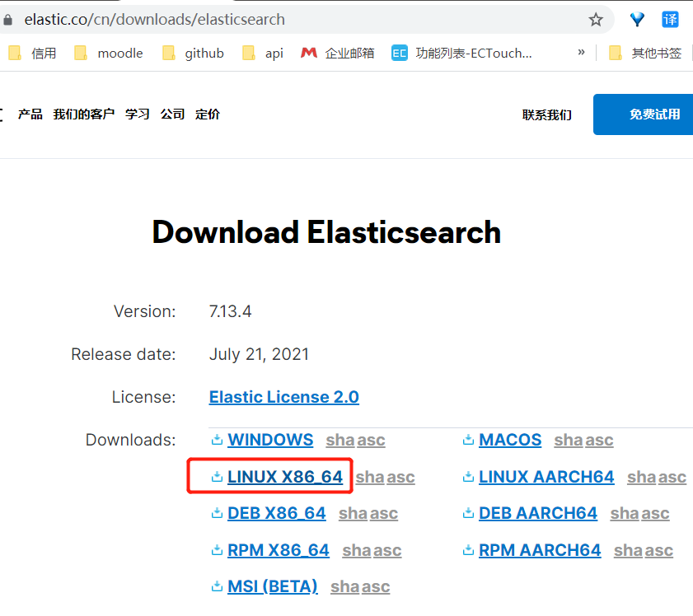Download the DEB X86_64 package
Viewport: 693px width, 616px height.
coord(277,513)
